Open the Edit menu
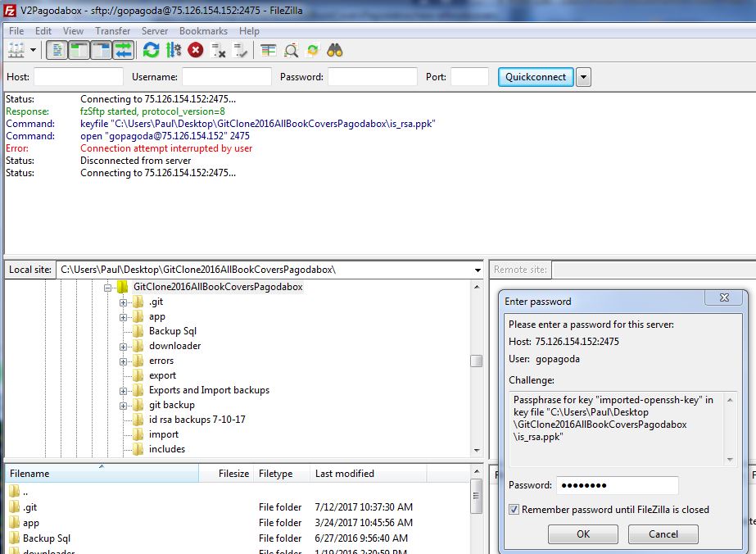Viewport: 756px width, 554px height. pyautogui.click(x=43, y=31)
